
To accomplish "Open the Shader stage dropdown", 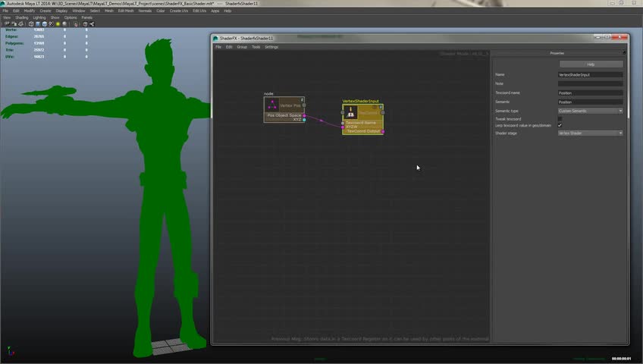I will pyautogui.click(x=590, y=133).
